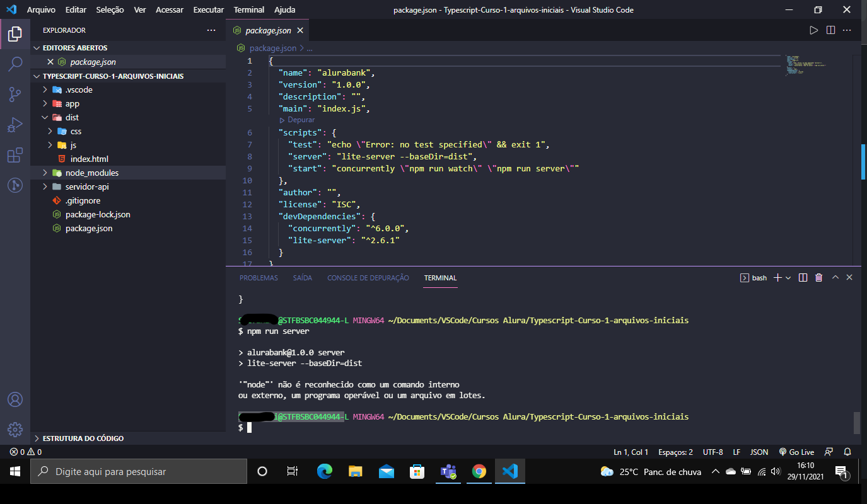The image size is (867, 504).
Task: Switch to the Problemas panel tab
Action: [x=259, y=278]
